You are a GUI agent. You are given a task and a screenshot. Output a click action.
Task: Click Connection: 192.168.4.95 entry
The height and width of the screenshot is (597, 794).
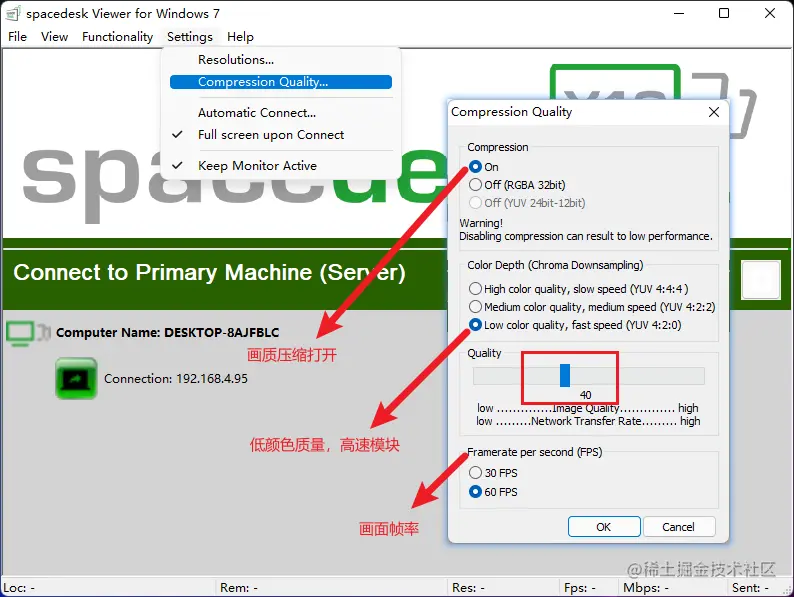point(176,379)
